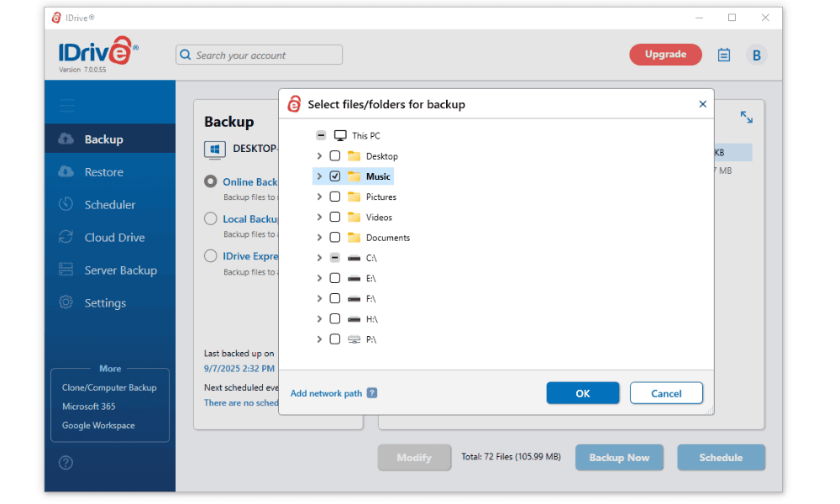
Task: Click the Settings gear icon
Action: click(x=66, y=302)
